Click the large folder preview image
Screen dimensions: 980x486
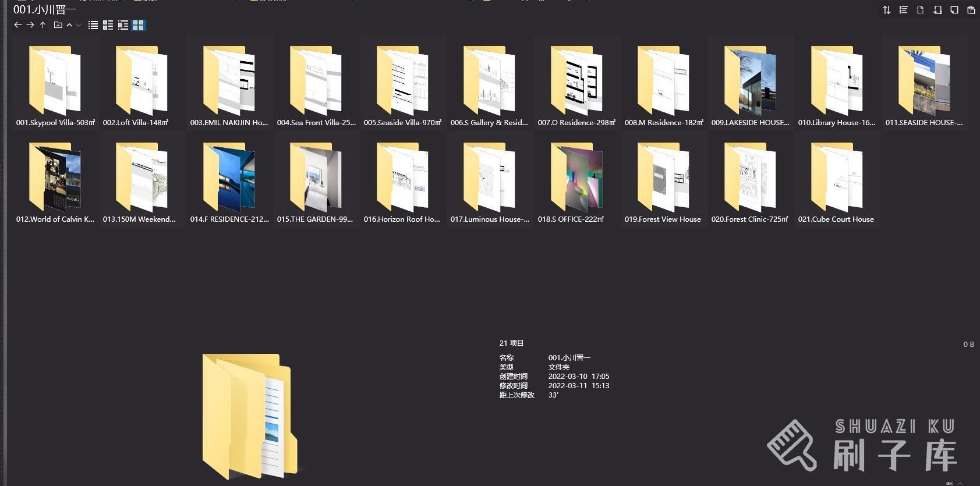click(x=249, y=416)
